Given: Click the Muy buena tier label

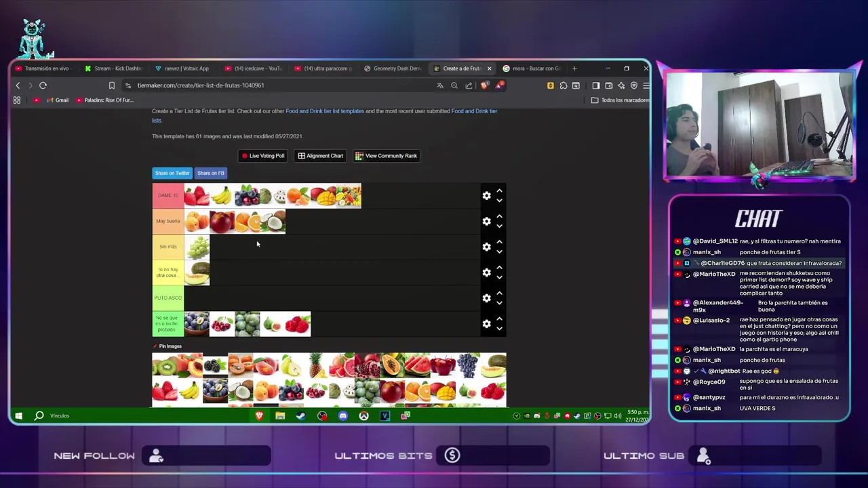Looking at the screenshot, I should click(168, 221).
